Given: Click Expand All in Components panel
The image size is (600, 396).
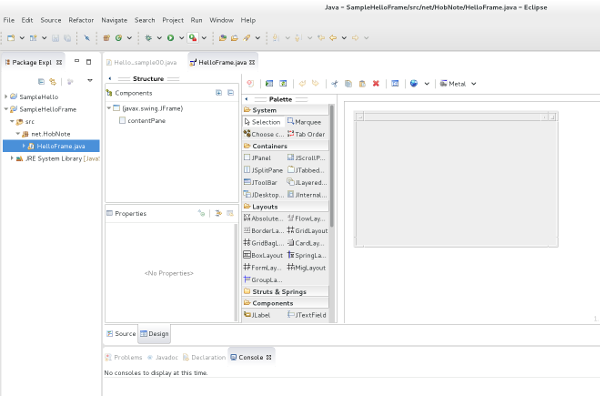Looking at the screenshot, I should click(x=219, y=93).
